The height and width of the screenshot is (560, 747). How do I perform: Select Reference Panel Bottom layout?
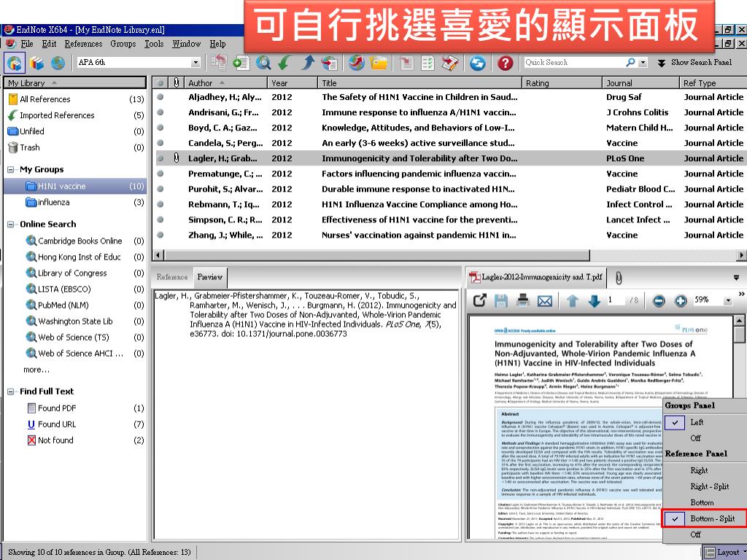tap(705, 502)
